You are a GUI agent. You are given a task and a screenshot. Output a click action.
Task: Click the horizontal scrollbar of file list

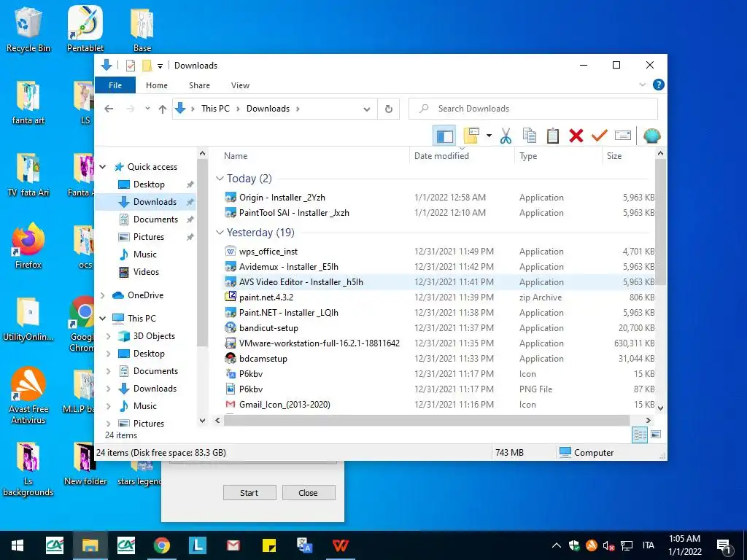[426, 420]
